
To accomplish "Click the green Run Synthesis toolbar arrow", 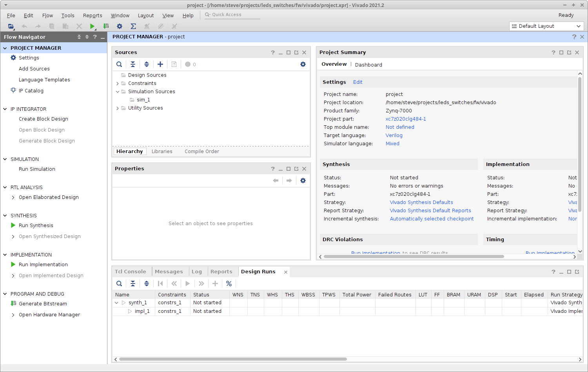I will [92, 26].
